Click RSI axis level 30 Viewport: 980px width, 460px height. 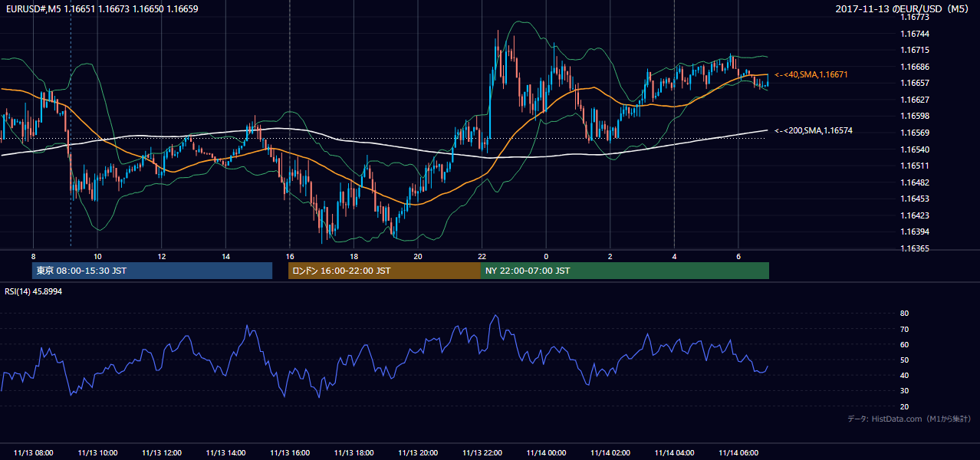(904, 391)
